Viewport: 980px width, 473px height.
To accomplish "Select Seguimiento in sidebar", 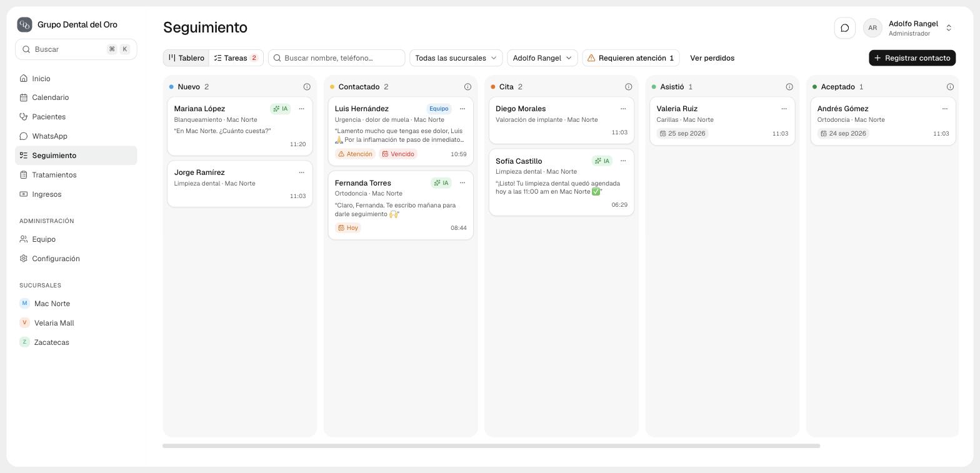I will 76,156.
